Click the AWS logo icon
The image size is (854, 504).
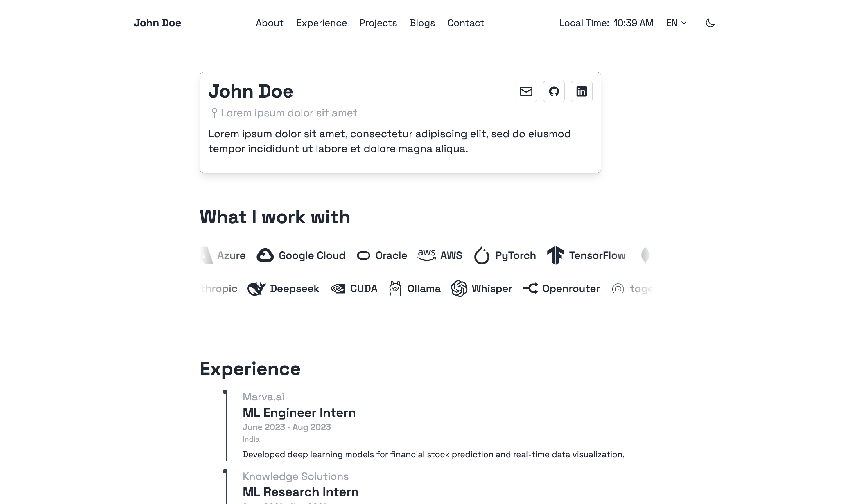427,255
